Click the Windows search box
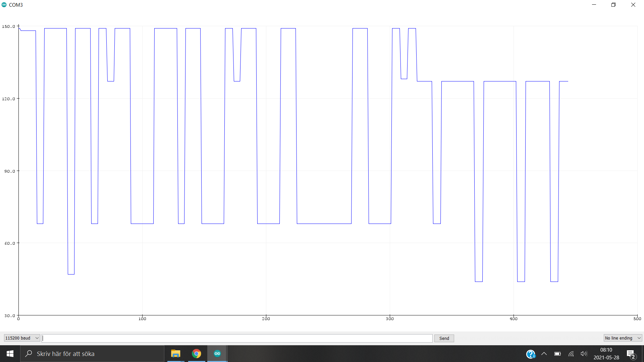Viewport: 644px width, 362px height. pos(93,354)
